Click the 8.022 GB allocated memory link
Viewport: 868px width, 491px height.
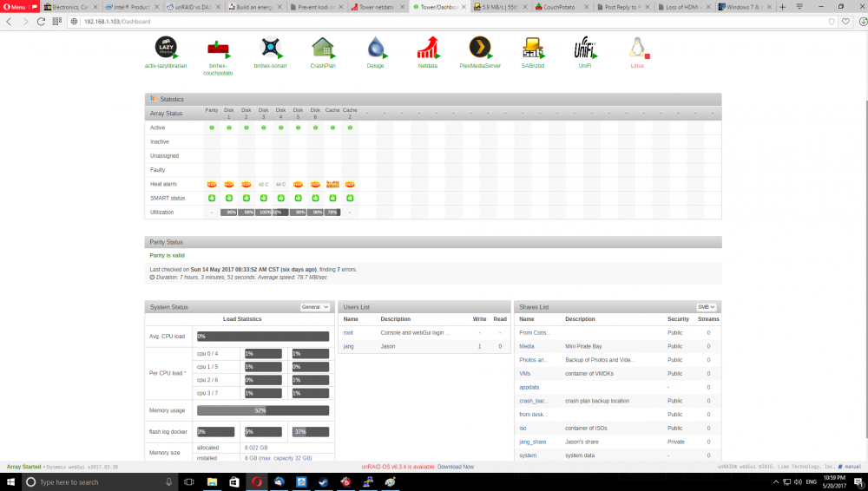(x=256, y=448)
